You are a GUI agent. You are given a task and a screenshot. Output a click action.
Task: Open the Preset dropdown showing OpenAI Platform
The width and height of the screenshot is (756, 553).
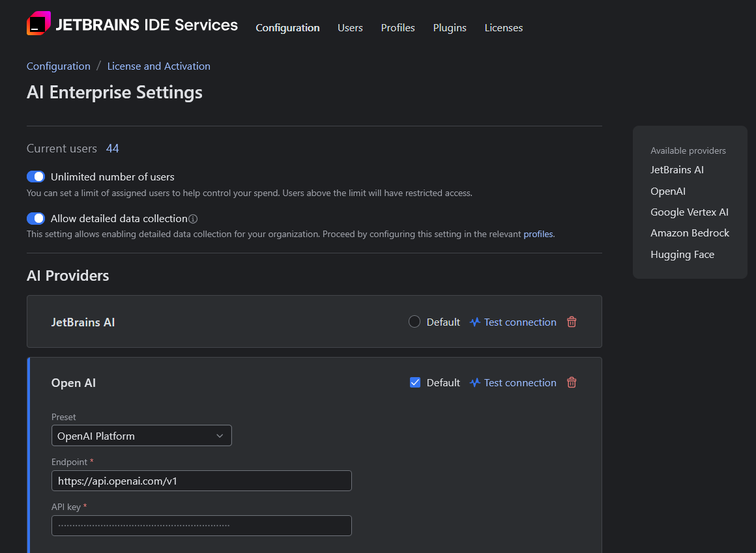coord(141,435)
